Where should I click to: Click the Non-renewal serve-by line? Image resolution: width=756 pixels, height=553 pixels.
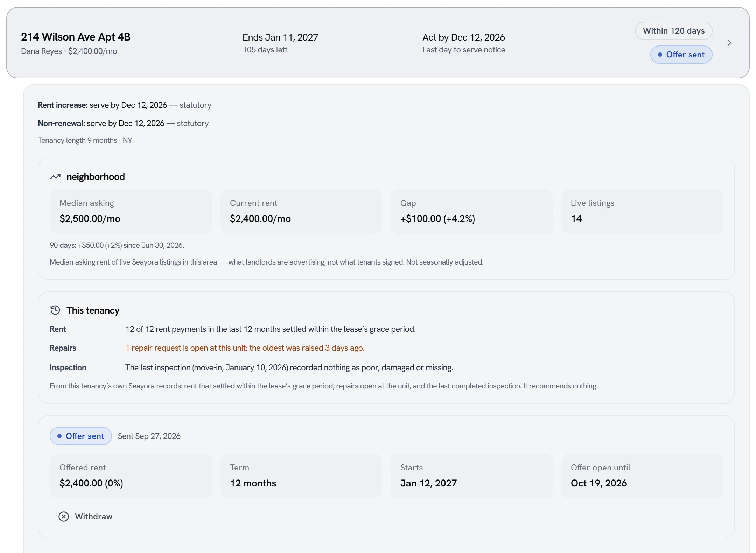pyautogui.click(x=123, y=123)
